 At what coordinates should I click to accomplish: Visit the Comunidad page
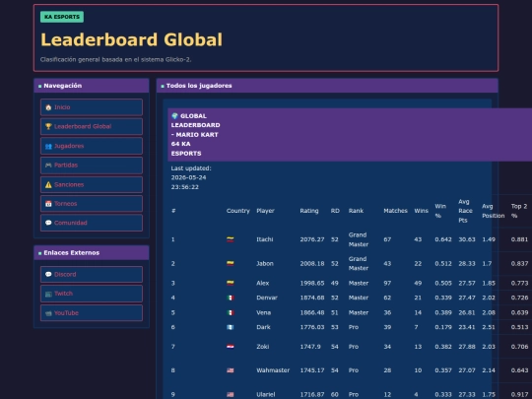point(92,223)
